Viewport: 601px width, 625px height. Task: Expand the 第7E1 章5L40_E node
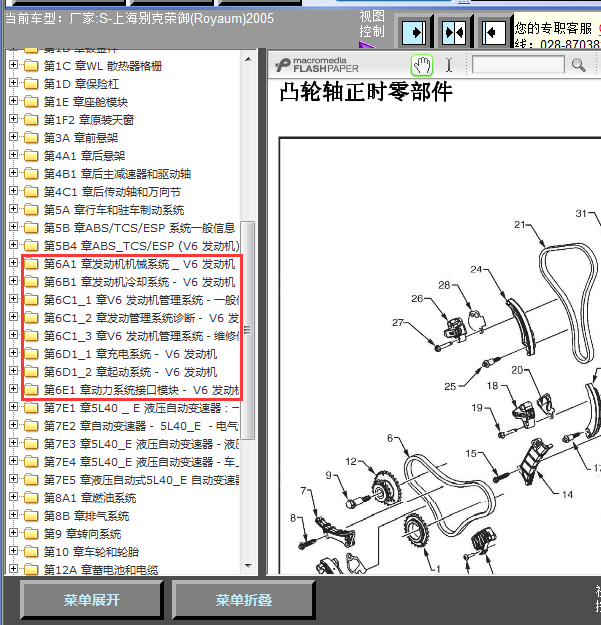pos(13,407)
